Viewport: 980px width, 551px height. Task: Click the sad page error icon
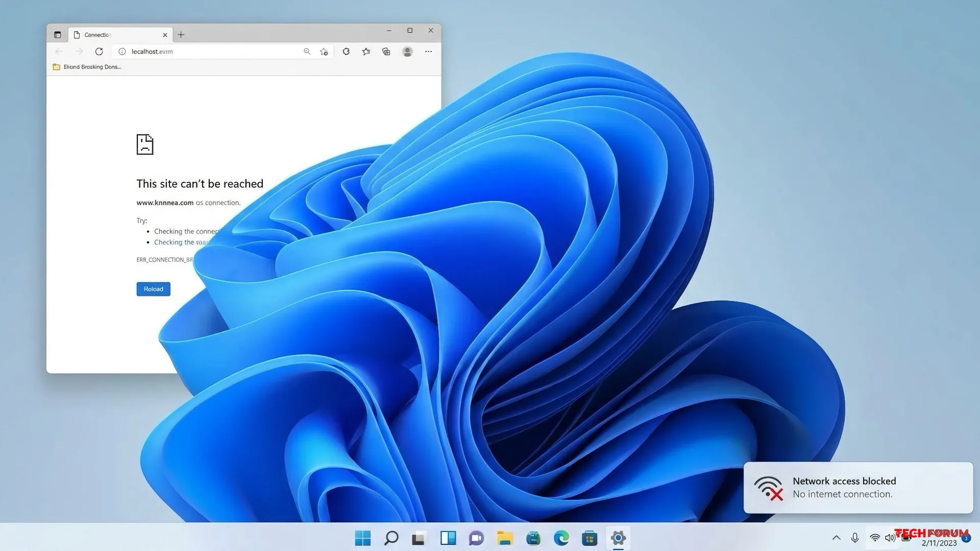tap(145, 144)
